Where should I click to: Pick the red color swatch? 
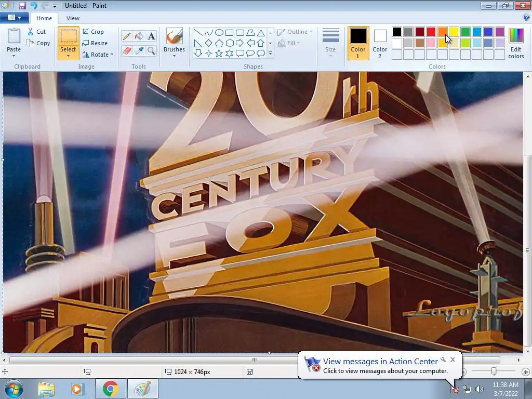[431, 32]
